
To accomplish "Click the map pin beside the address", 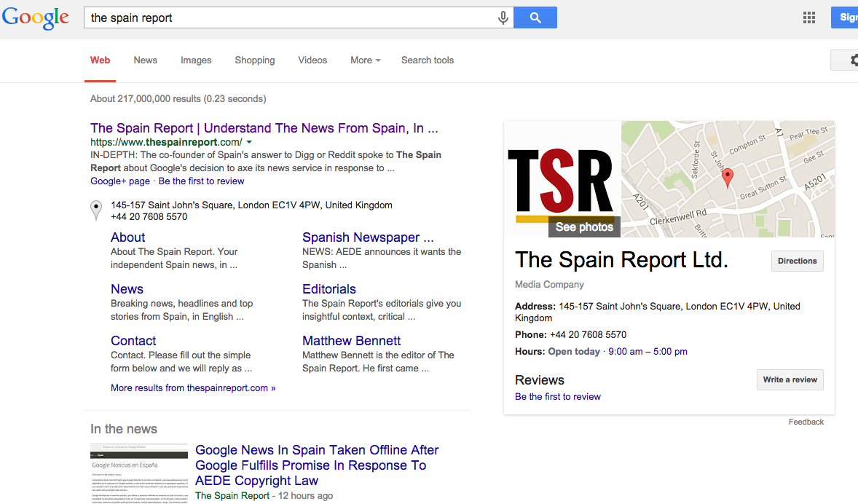I will [96, 210].
